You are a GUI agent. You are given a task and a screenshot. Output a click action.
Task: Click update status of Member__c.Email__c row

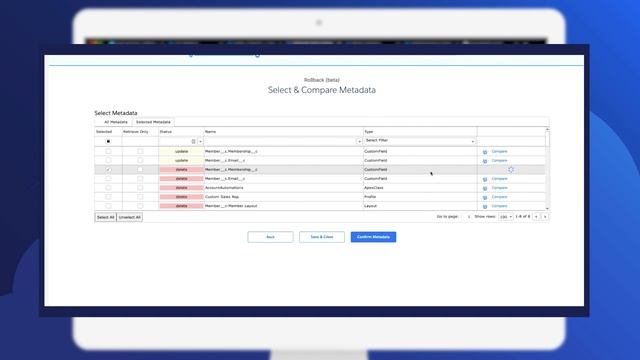point(181,160)
